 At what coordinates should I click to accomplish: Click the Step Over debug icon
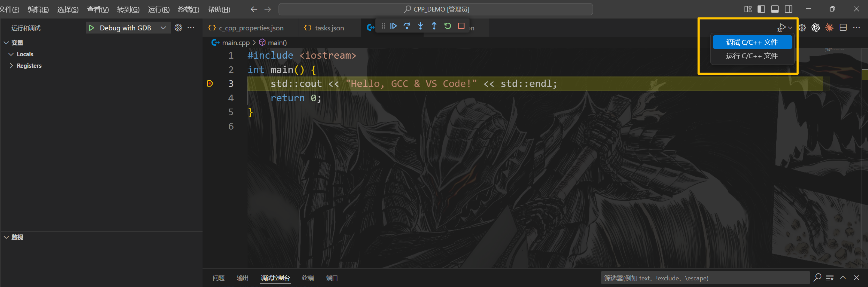(x=407, y=26)
